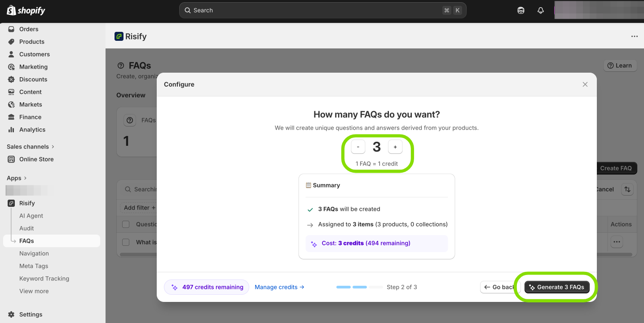The height and width of the screenshot is (323, 644).
Task: Click View more under Risify
Action: [34, 291]
